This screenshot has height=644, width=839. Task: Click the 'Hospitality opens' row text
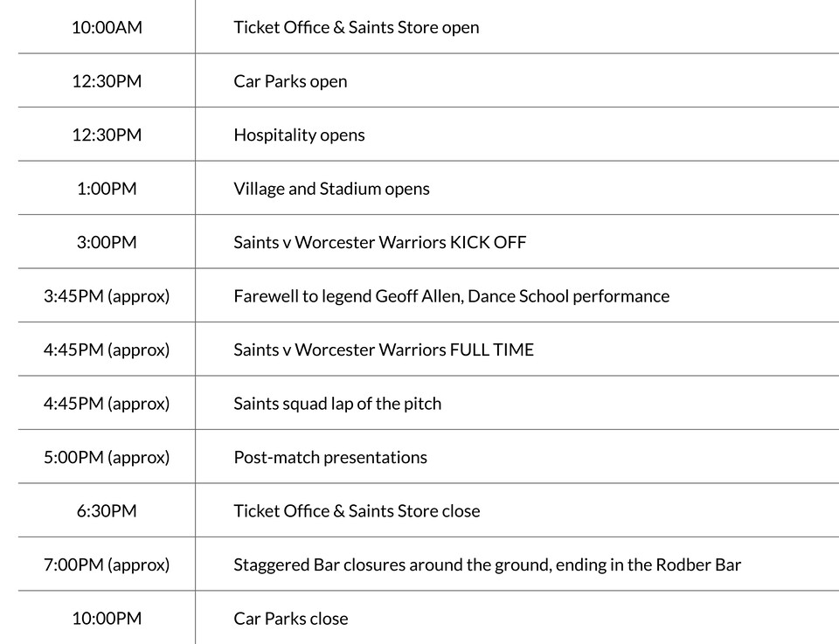tap(299, 135)
